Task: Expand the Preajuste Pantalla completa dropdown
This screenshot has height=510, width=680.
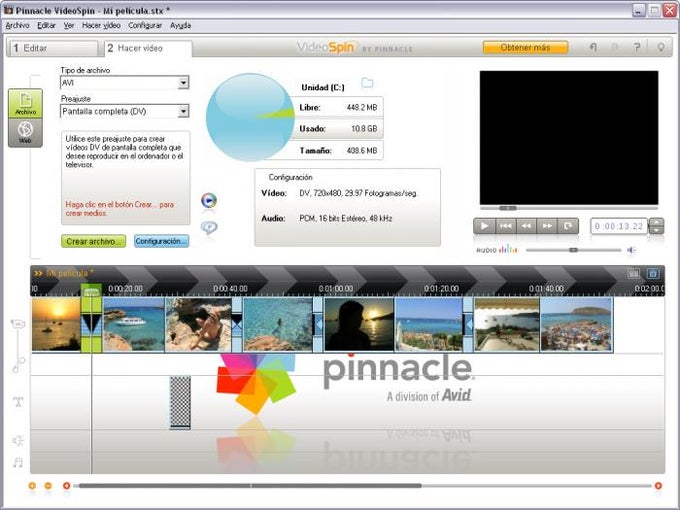Action: 183,111
